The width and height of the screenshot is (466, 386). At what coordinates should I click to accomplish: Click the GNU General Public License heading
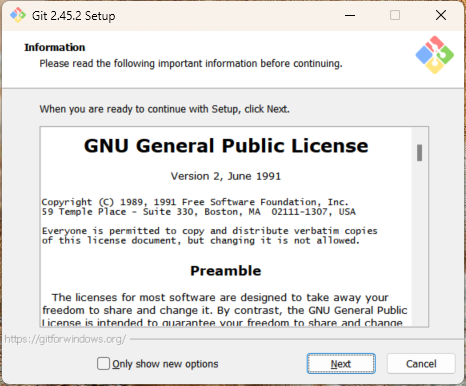coord(226,146)
